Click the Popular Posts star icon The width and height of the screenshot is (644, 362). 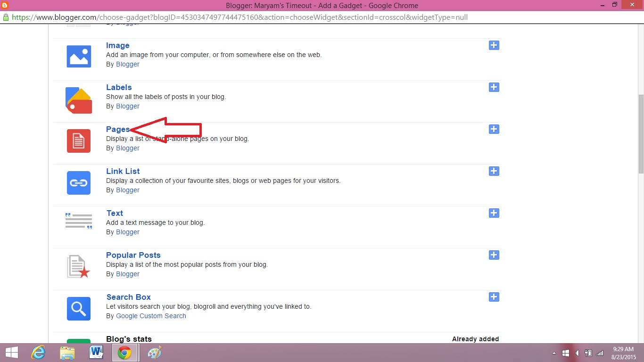78,266
